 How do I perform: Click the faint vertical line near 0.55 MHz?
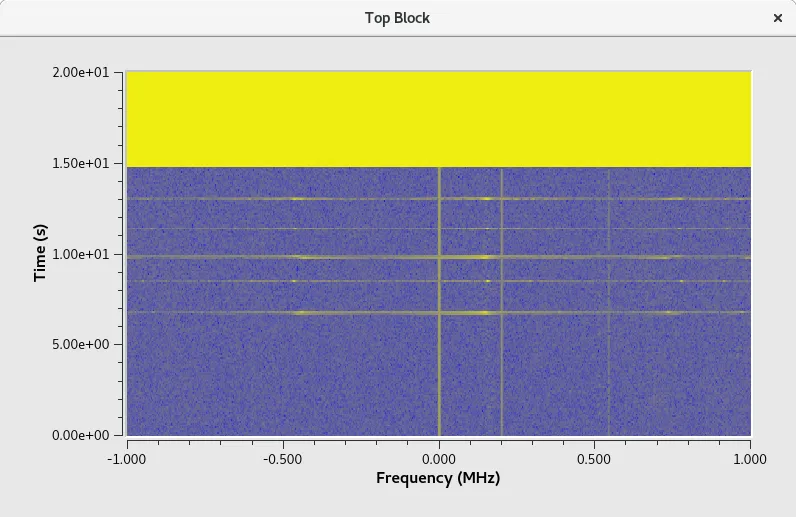[x=609, y=301]
